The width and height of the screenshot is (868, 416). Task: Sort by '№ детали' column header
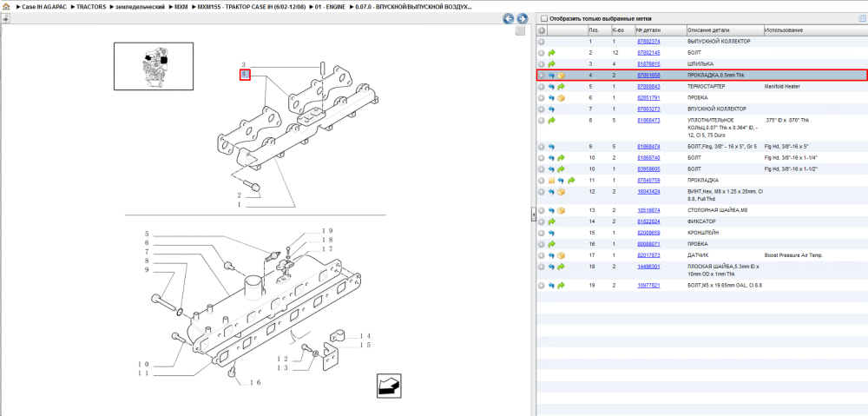pyautogui.click(x=660, y=30)
